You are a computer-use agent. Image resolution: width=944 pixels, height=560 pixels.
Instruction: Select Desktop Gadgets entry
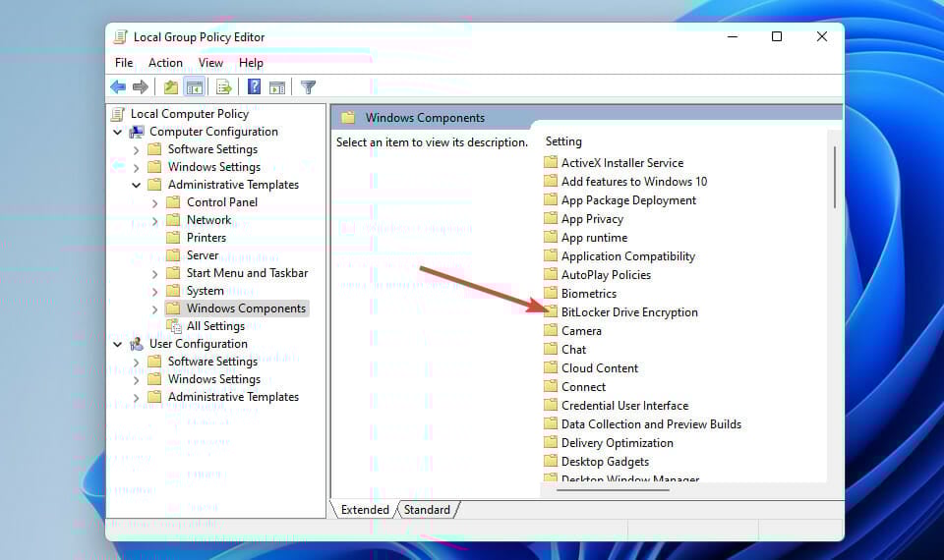tap(605, 461)
